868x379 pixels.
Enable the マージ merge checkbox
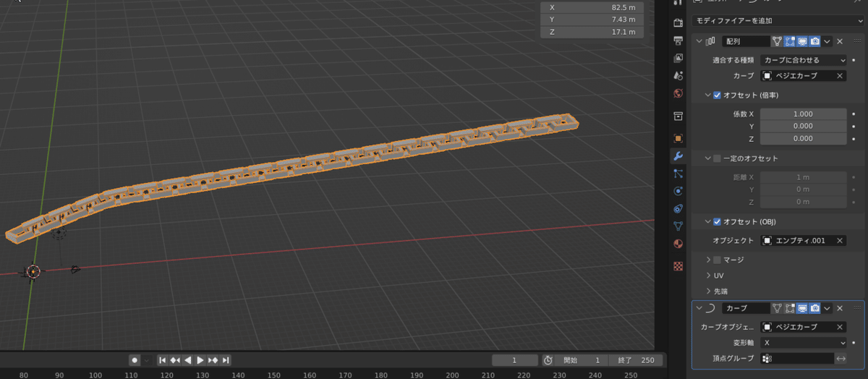point(718,260)
